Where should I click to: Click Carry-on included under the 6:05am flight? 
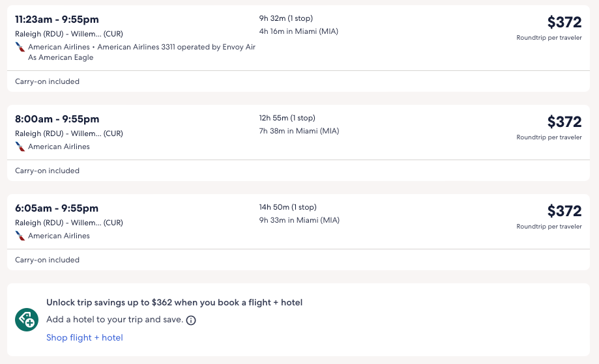point(47,260)
